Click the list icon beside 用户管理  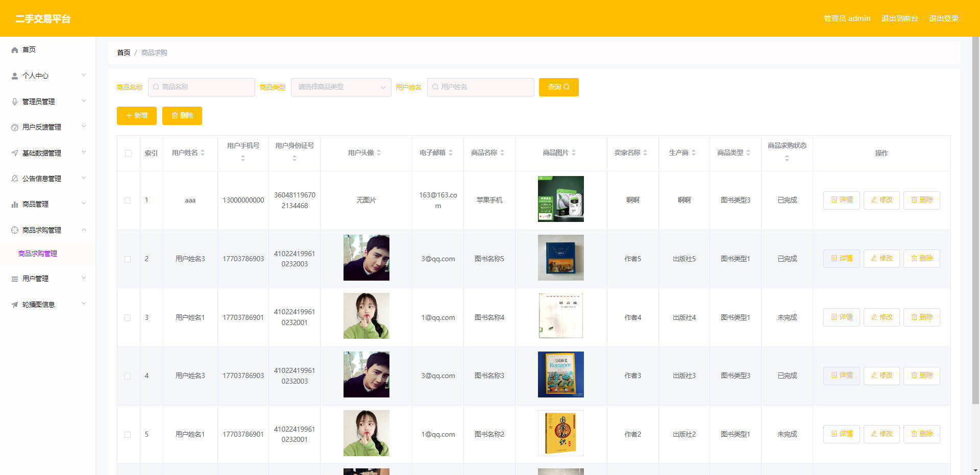click(15, 279)
